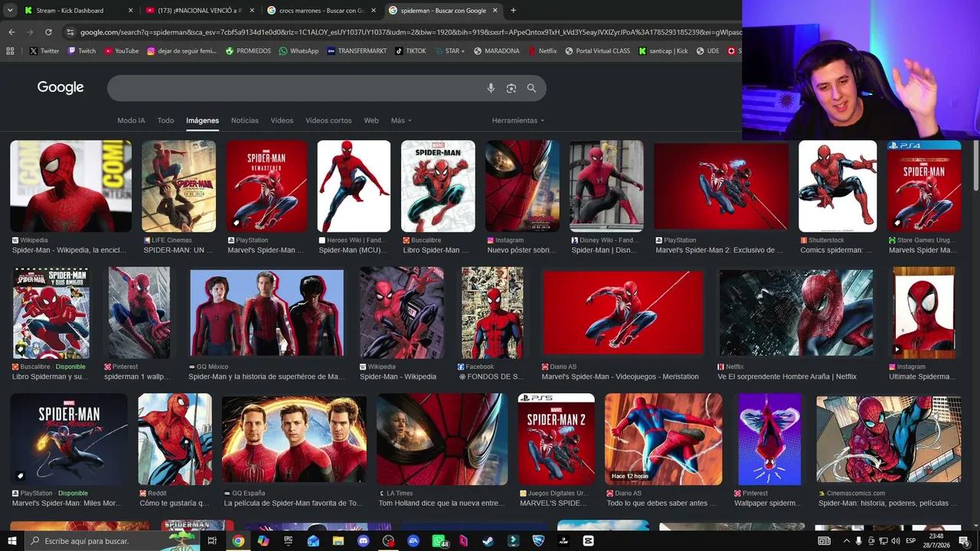The height and width of the screenshot is (551, 980).
Task: Click the browser address bar URL
Action: click(410, 32)
